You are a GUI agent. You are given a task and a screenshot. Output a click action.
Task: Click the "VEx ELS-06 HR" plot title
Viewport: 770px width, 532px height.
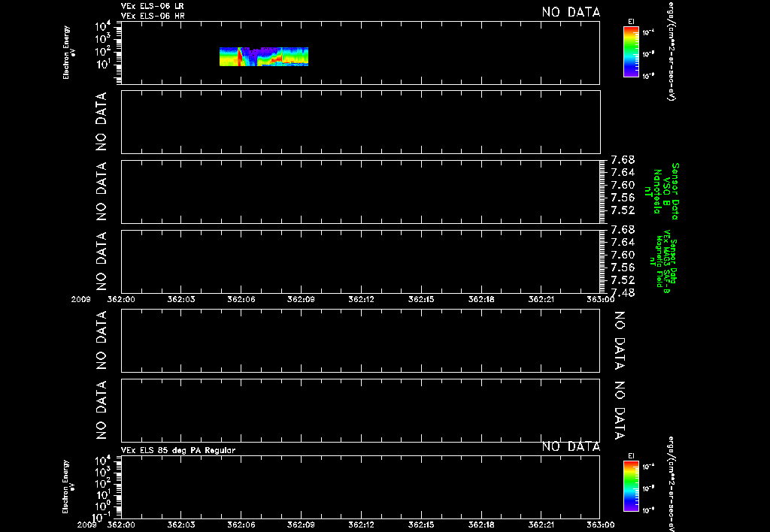click(x=153, y=17)
